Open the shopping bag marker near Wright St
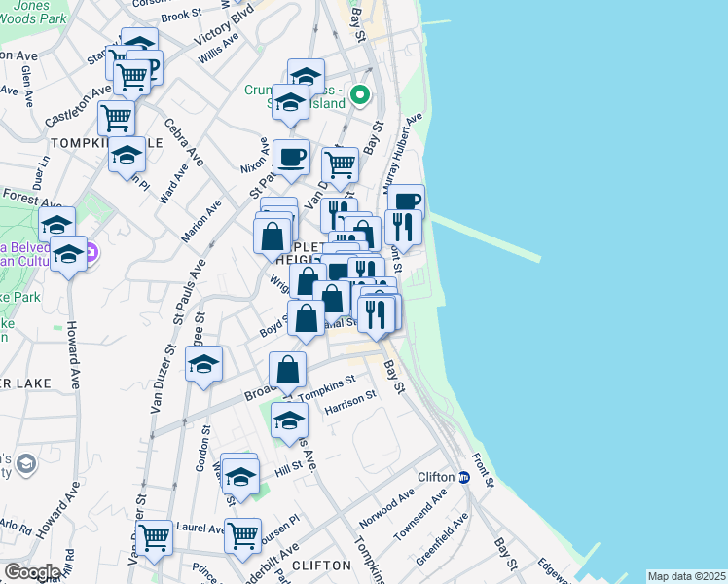728x584 pixels. (307, 279)
